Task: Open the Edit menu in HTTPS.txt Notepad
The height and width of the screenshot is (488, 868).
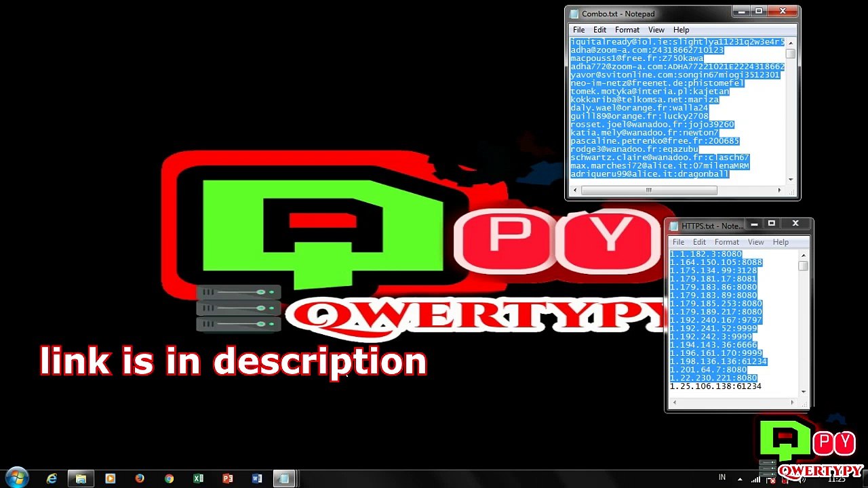Action: point(699,242)
